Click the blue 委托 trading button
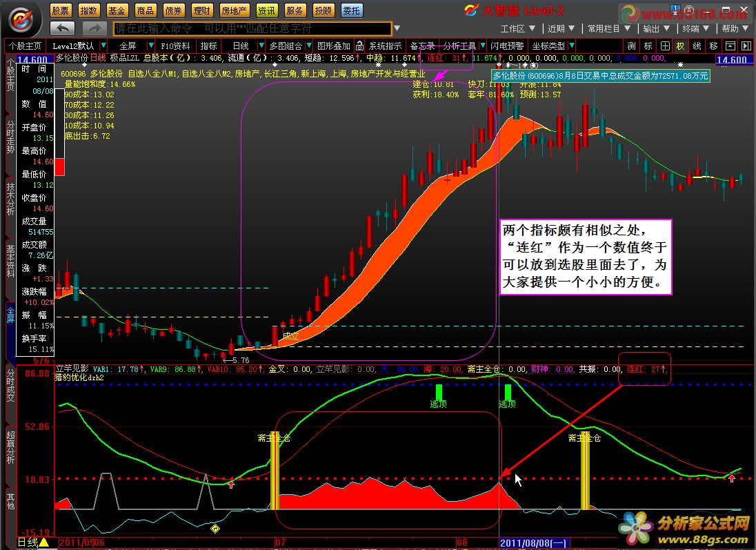The width and height of the screenshot is (756, 550). click(352, 10)
